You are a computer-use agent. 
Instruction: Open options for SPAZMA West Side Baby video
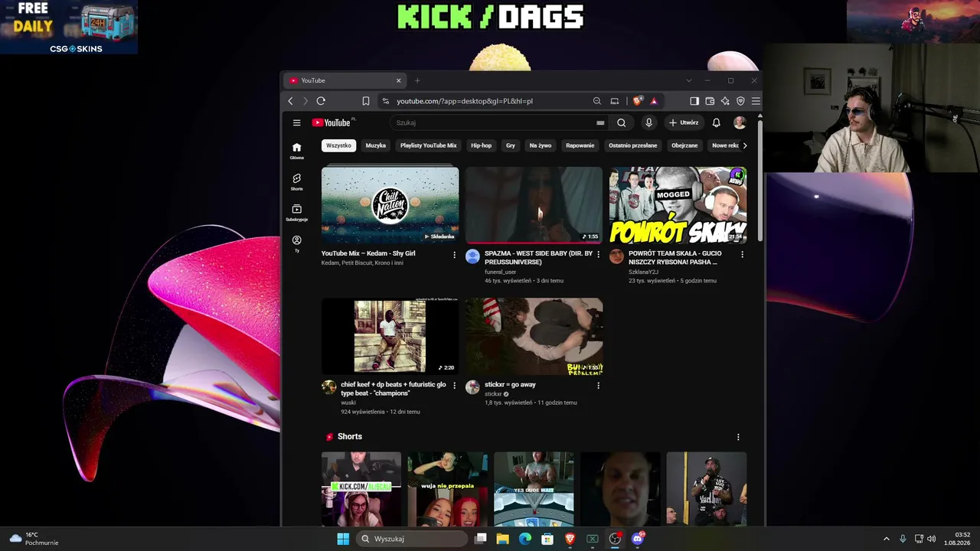click(x=598, y=255)
